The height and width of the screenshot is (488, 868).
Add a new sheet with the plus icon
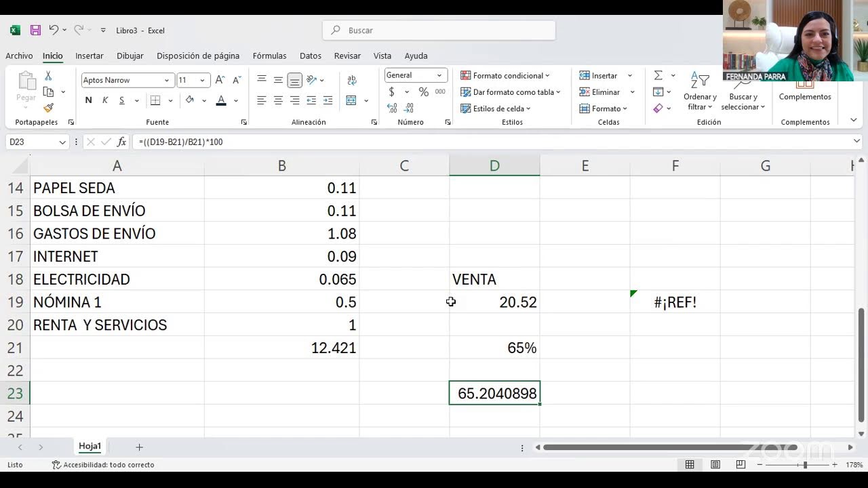point(139,447)
